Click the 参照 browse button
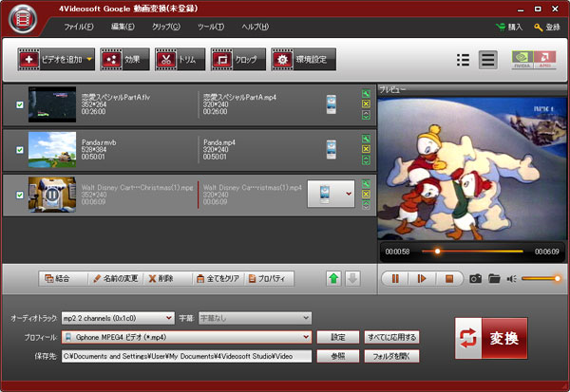 (338, 356)
